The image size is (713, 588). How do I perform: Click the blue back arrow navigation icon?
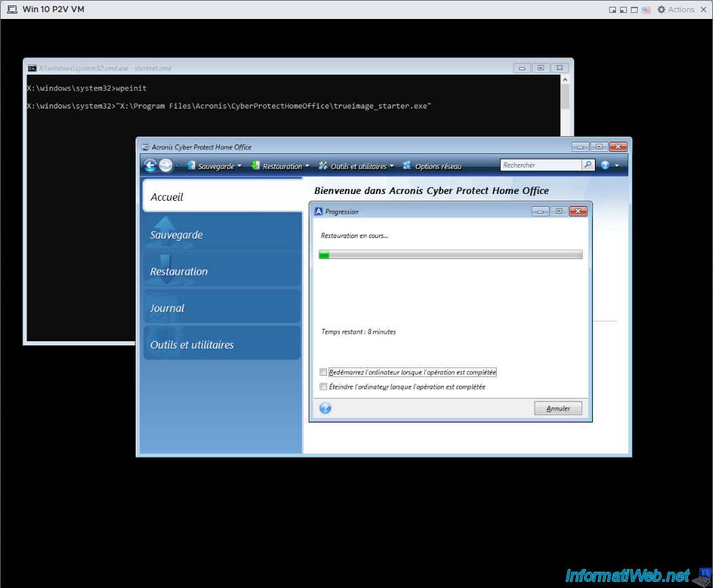click(x=150, y=165)
